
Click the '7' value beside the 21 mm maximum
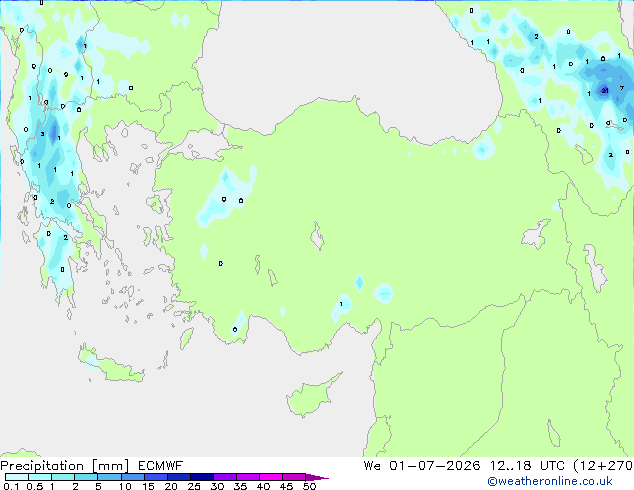click(x=622, y=88)
